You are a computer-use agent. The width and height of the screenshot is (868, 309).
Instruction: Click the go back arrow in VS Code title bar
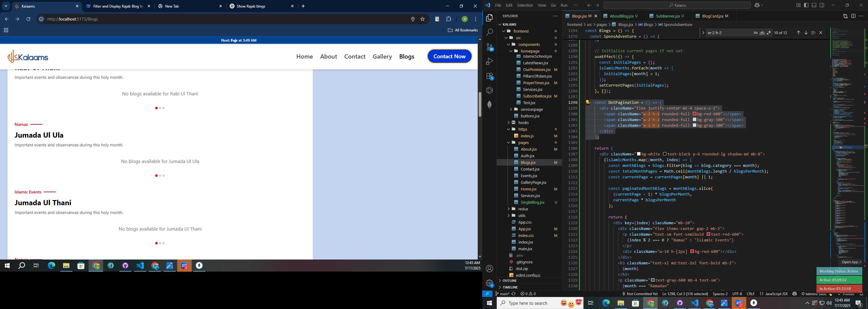point(589,5)
